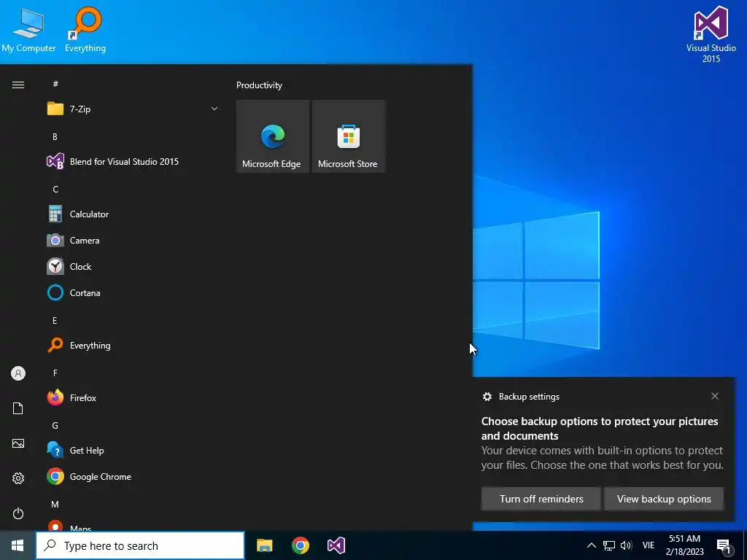Screen dimensions: 747x560
Task: Open the Action Center notifications icon
Action: (x=724, y=545)
